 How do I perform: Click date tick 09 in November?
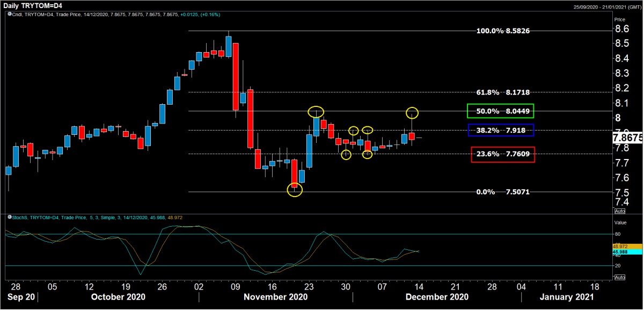pyautogui.click(x=235, y=287)
